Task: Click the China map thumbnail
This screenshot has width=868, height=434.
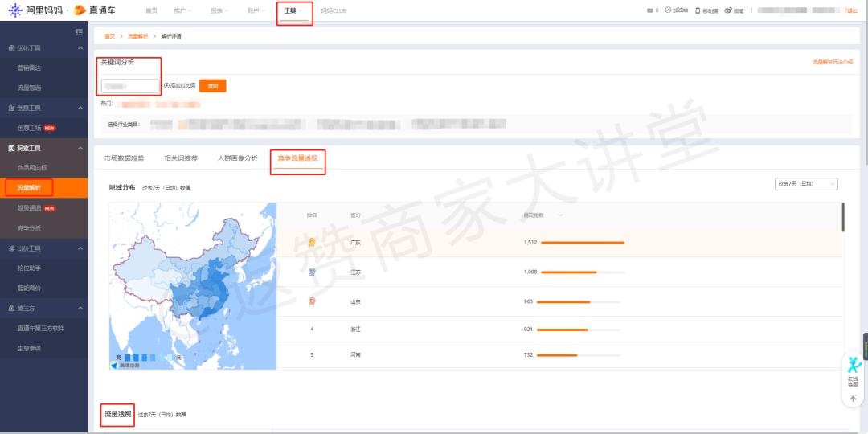Action: (193, 285)
